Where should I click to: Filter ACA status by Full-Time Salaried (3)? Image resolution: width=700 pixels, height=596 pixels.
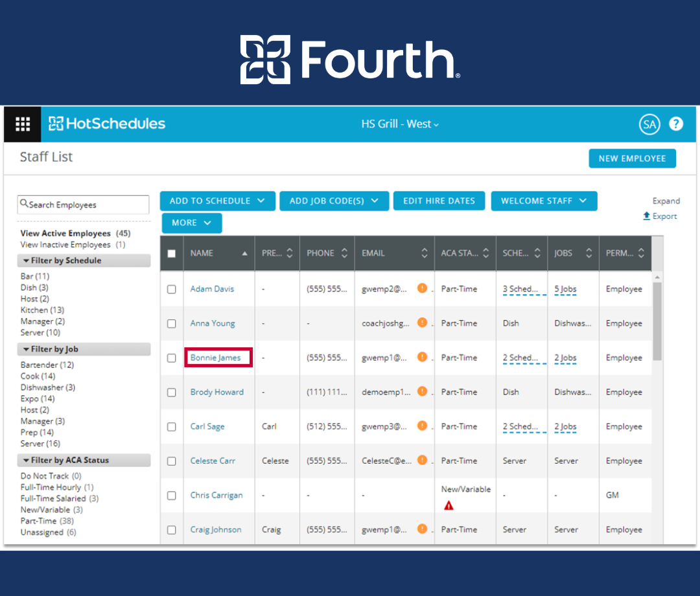(x=60, y=498)
